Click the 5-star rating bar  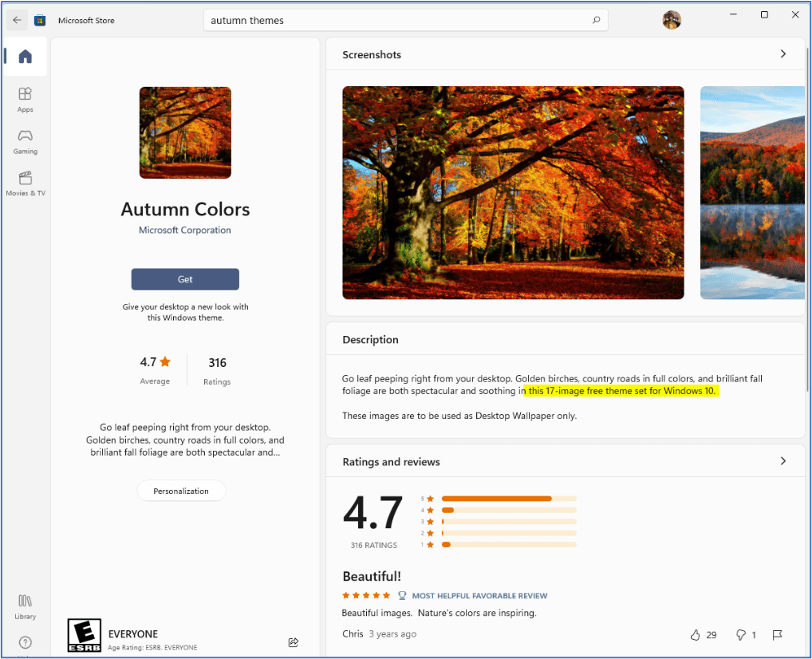tap(508, 499)
